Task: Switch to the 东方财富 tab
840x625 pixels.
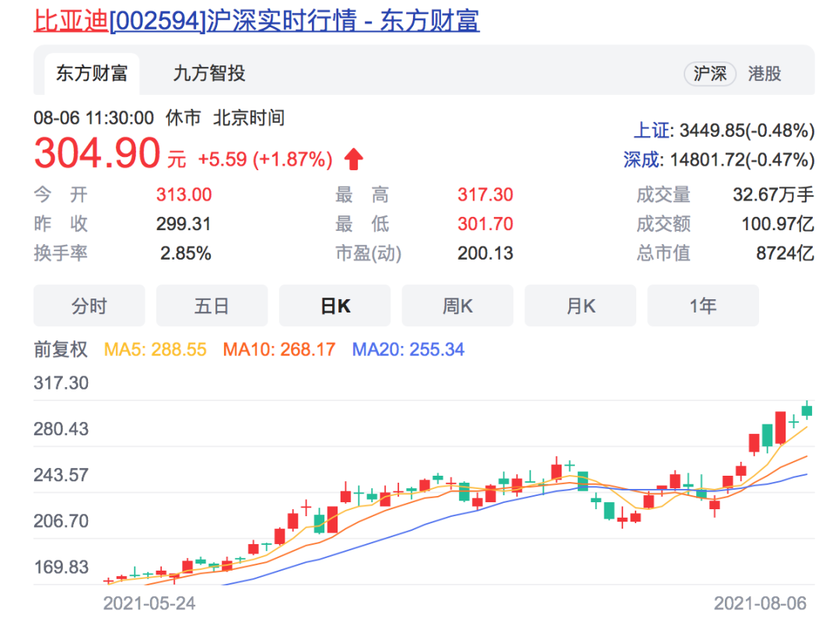Action: tap(92, 74)
